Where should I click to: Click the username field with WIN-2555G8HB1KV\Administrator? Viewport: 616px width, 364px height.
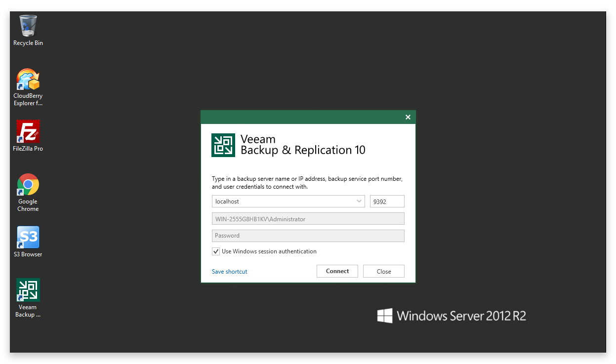(x=308, y=219)
